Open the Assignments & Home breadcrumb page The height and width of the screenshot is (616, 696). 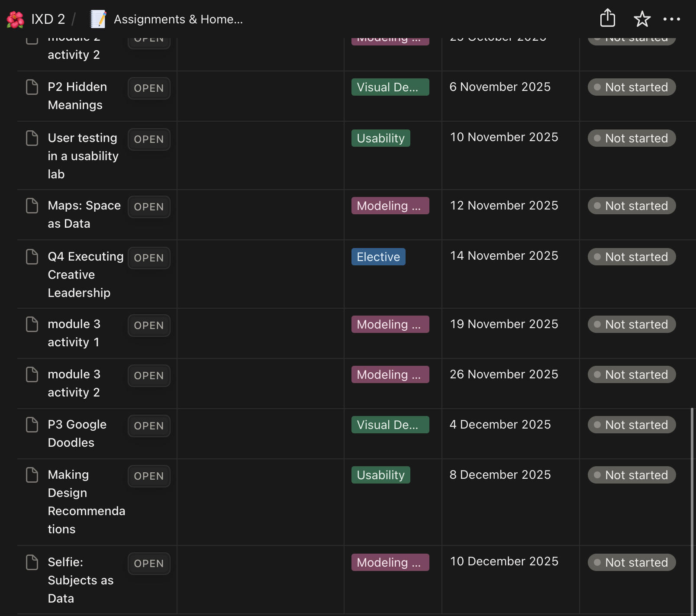pyautogui.click(x=178, y=19)
